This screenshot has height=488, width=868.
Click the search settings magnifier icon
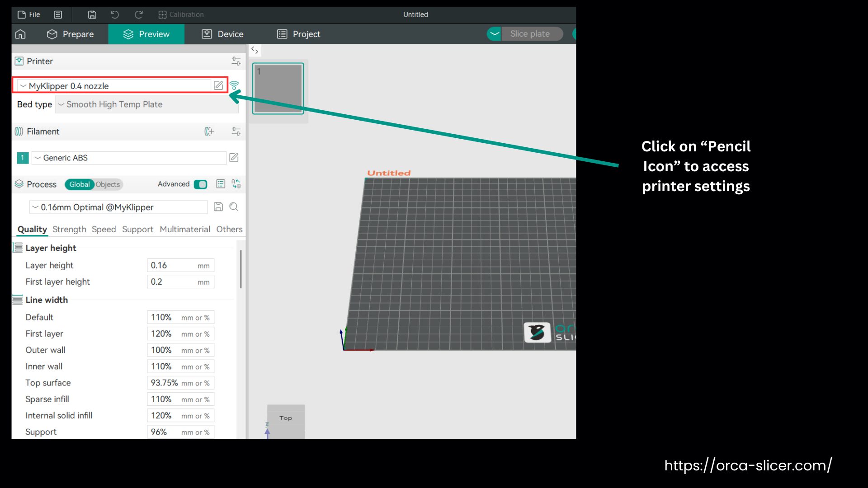pos(234,207)
